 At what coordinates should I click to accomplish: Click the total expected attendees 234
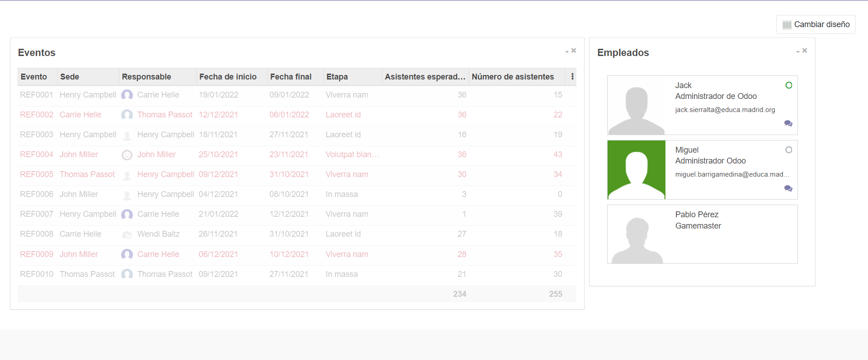pos(460,294)
